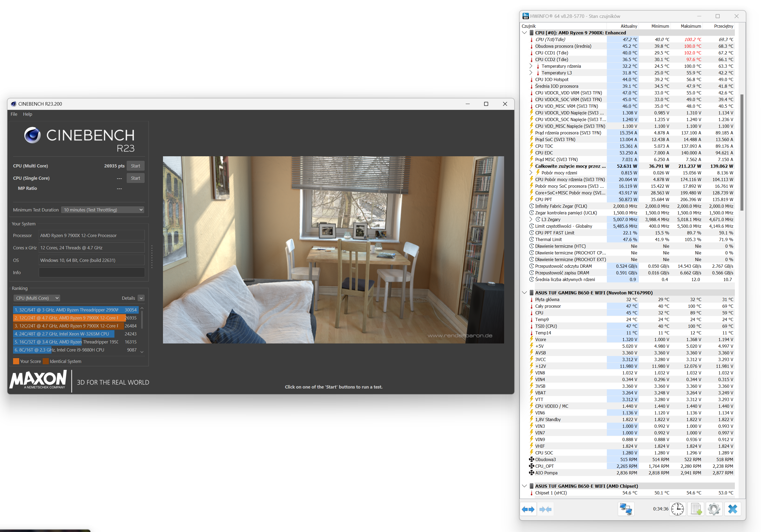Click the Cinebench sphere logo icon

pos(33,135)
